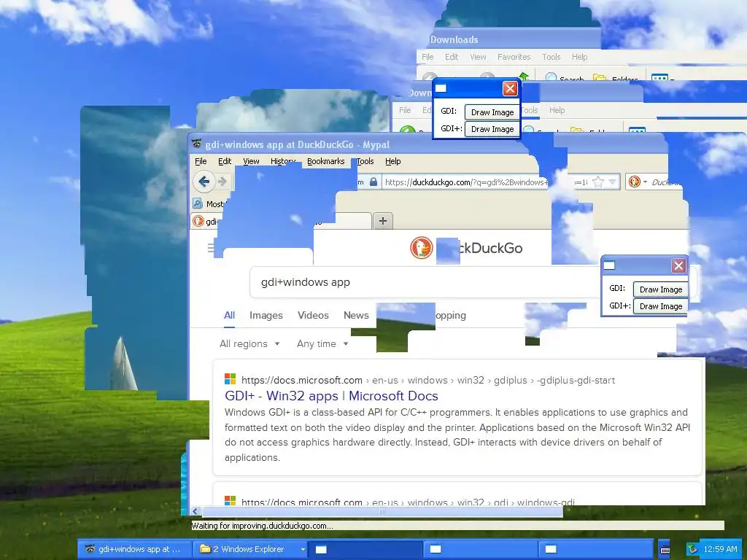The width and height of the screenshot is (747, 560).
Task: Select the All results tab on DuckDuckGo
Action: [x=229, y=315]
